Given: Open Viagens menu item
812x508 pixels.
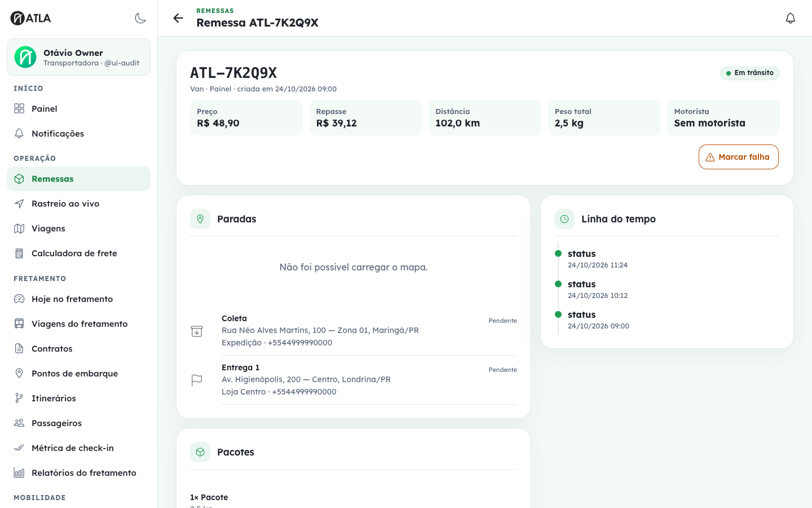Looking at the screenshot, I should tap(78, 229).
